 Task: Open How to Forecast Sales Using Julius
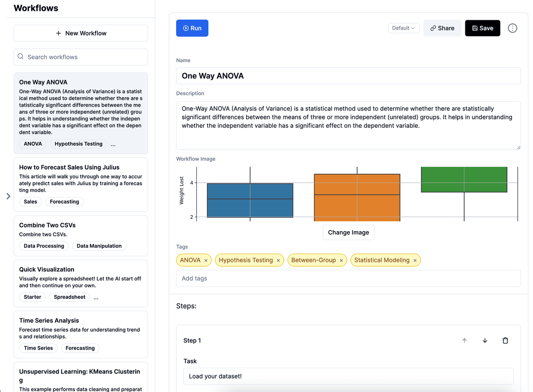(x=81, y=185)
